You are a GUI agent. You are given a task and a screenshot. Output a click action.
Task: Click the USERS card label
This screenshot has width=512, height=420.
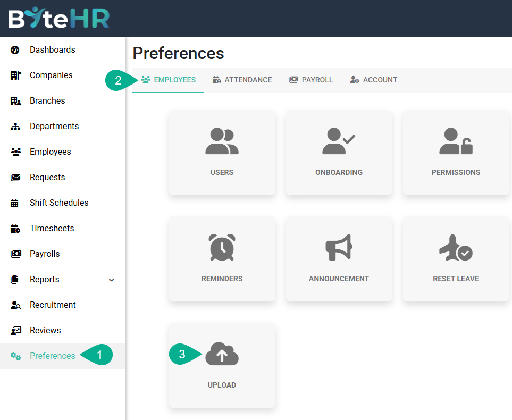[x=222, y=172]
